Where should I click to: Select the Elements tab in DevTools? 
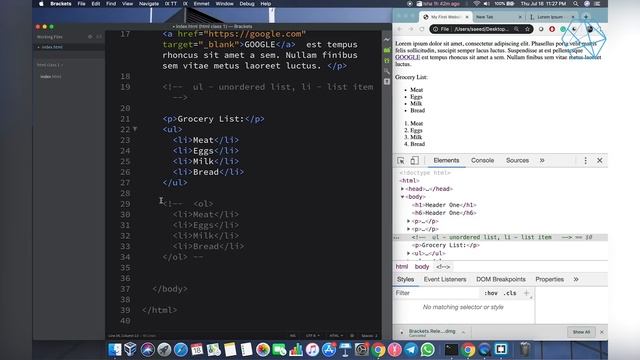(446, 160)
